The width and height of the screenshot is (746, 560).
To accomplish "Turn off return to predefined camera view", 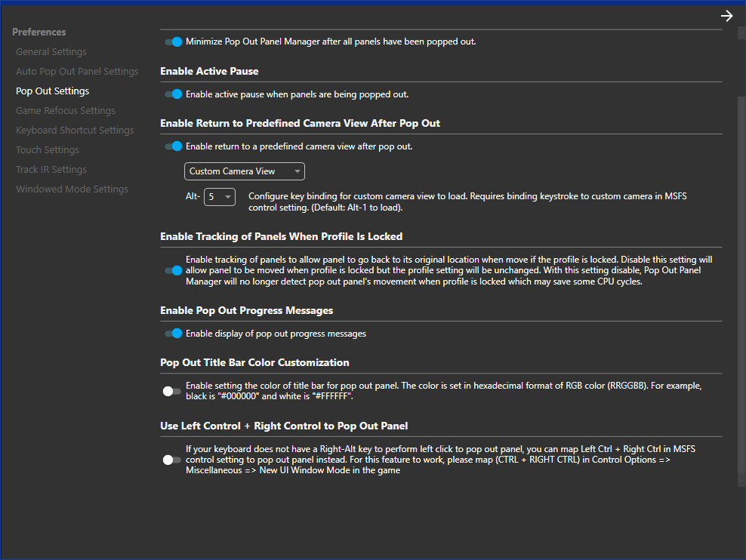I will pyautogui.click(x=174, y=146).
